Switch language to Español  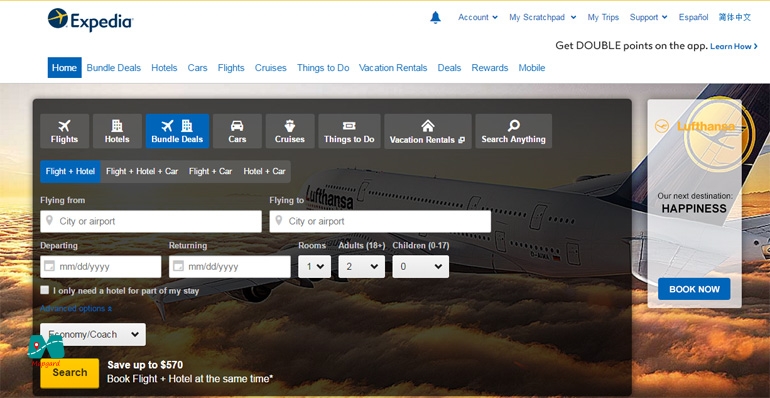pos(693,17)
